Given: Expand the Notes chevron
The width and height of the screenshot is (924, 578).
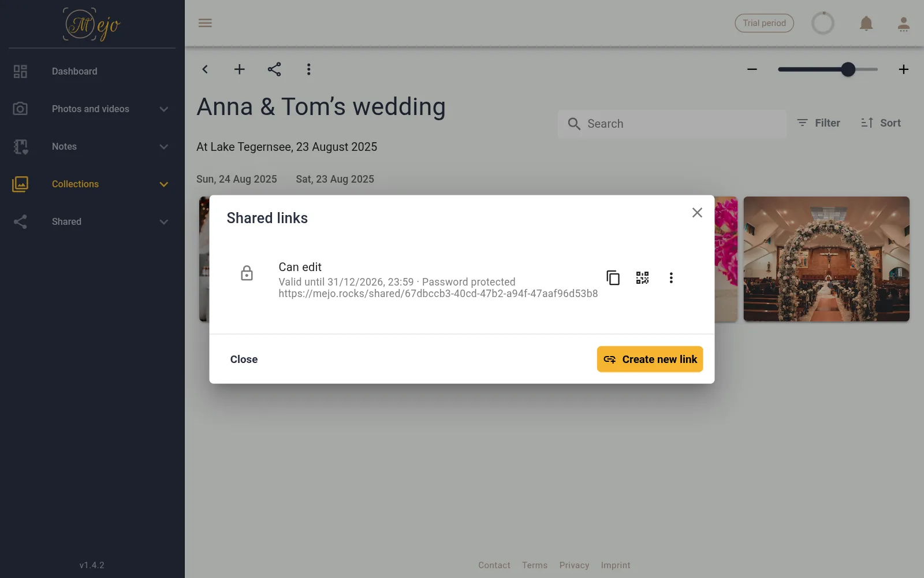Looking at the screenshot, I should pos(164,147).
